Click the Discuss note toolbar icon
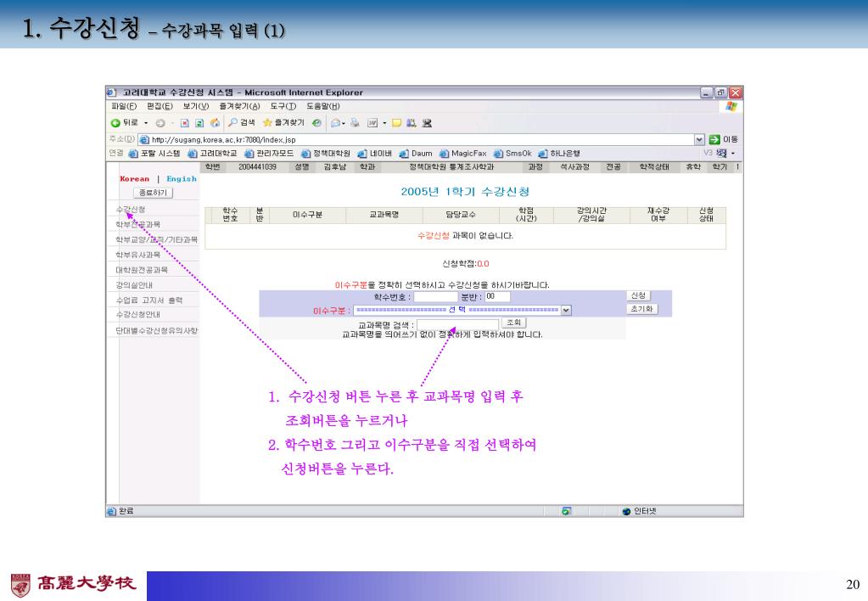This screenshot has width=868, height=601. (396, 123)
